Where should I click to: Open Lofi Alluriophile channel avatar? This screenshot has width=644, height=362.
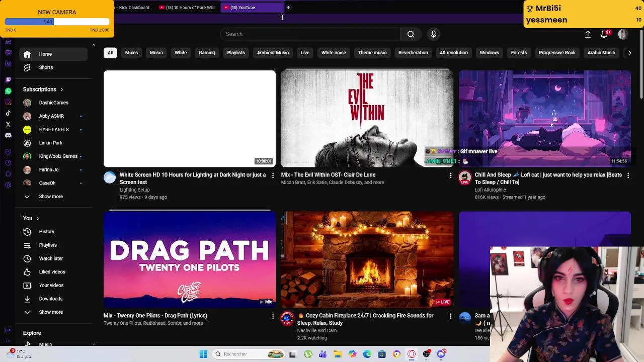(465, 178)
